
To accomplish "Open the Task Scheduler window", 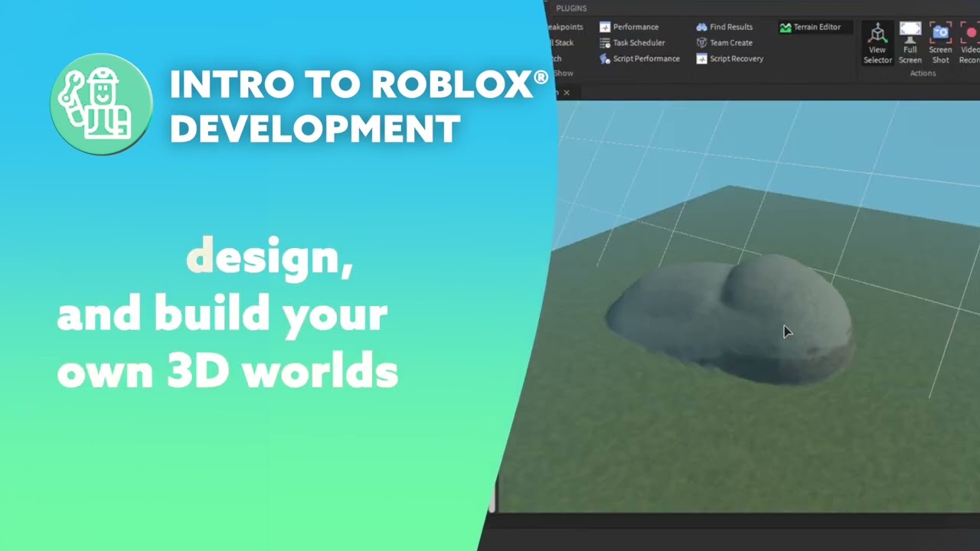I will click(x=632, y=43).
